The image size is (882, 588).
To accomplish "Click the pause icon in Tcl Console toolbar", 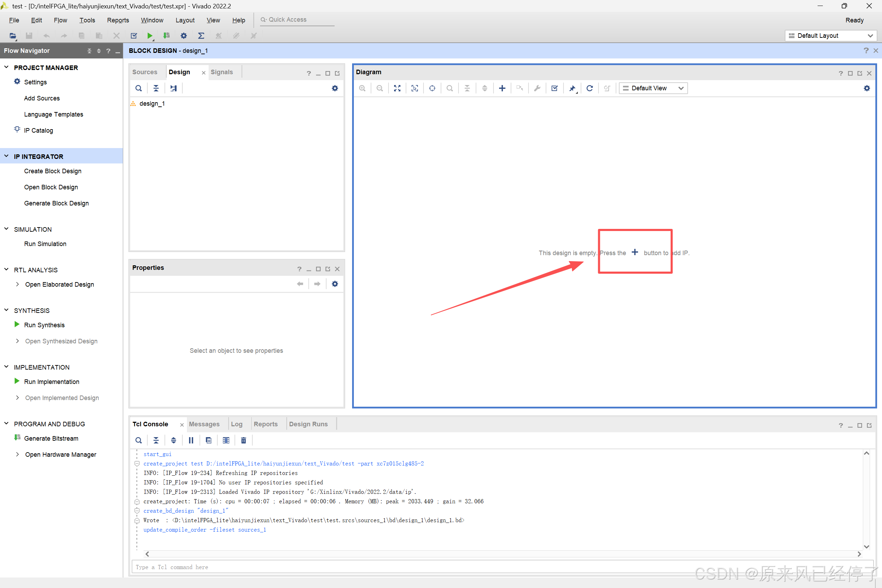I will tap(191, 440).
